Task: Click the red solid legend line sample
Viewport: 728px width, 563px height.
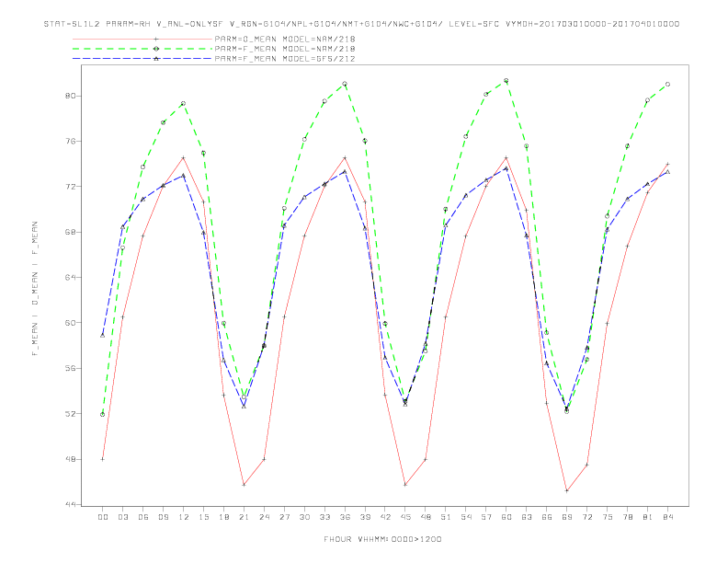Action: point(142,39)
